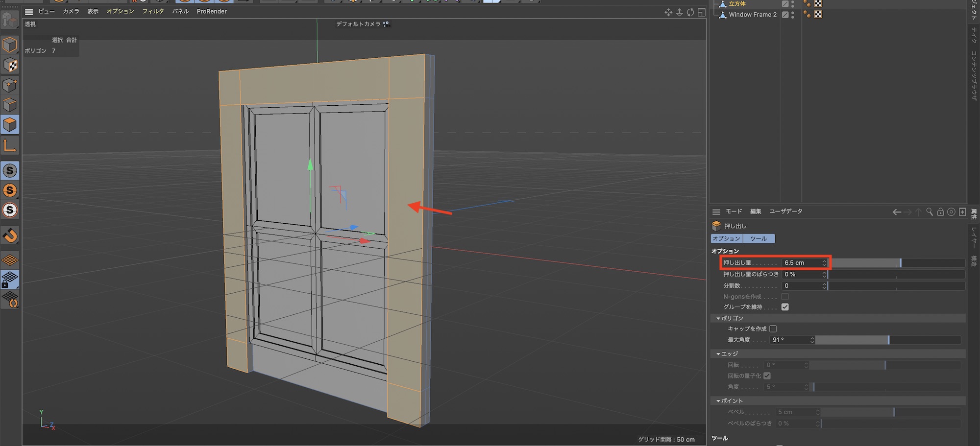Click the attribute panel lock icon

(940, 212)
